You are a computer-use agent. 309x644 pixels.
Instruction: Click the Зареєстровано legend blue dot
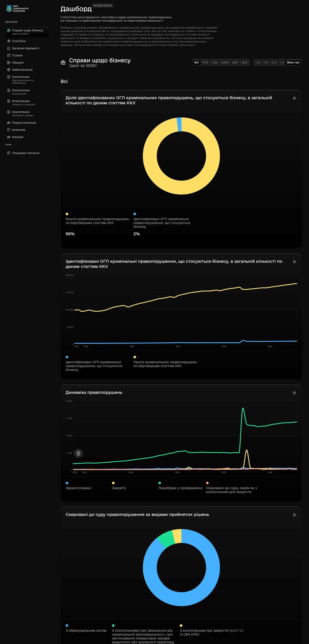pos(67,483)
